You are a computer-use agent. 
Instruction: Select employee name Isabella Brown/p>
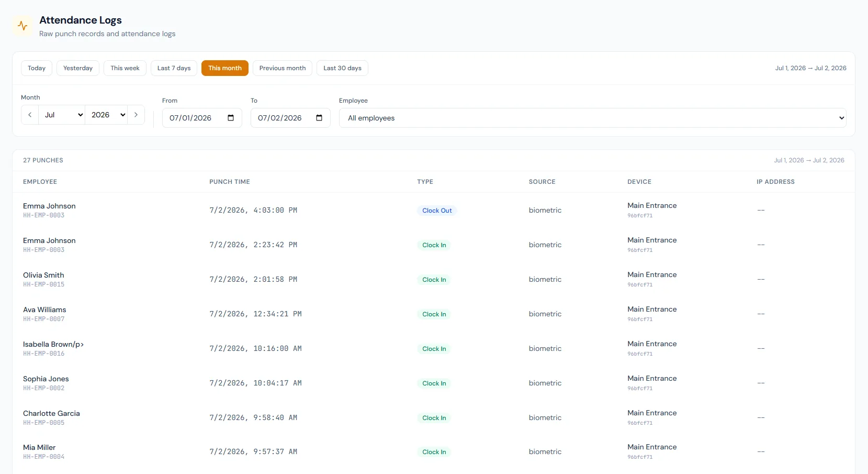53,344
